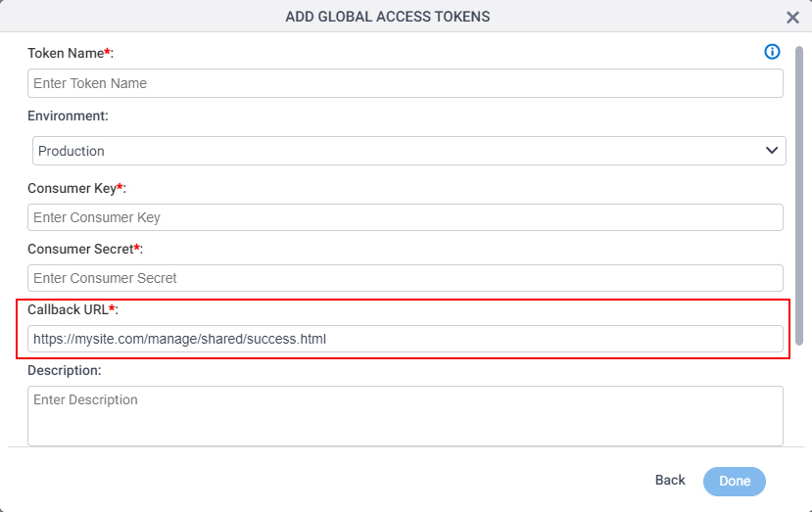812x512 pixels.
Task: Click the Callback URL label
Action: click(x=72, y=309)
